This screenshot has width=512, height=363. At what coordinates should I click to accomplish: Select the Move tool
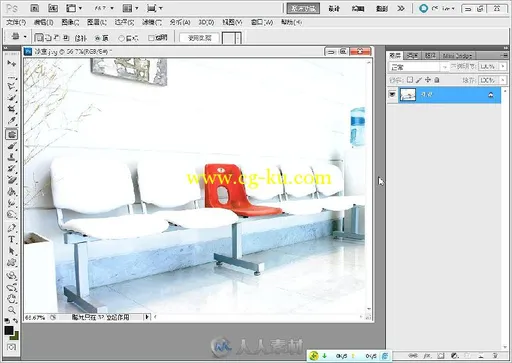(x=12, y=63)
